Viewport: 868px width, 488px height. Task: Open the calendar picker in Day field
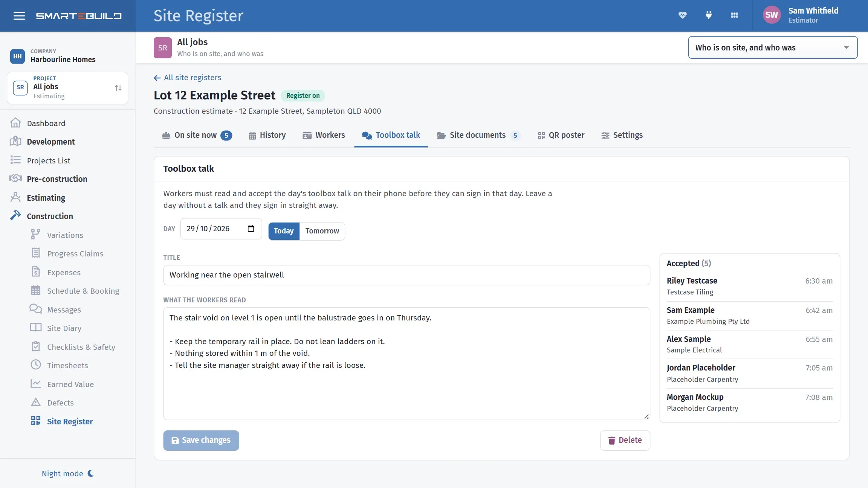click(251, 229)
